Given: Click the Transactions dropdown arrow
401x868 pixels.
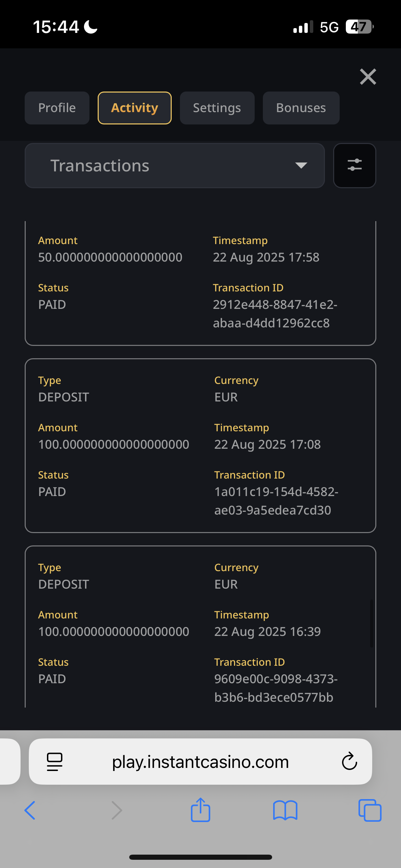Looking at the screenshot, I should pos(301,166).
